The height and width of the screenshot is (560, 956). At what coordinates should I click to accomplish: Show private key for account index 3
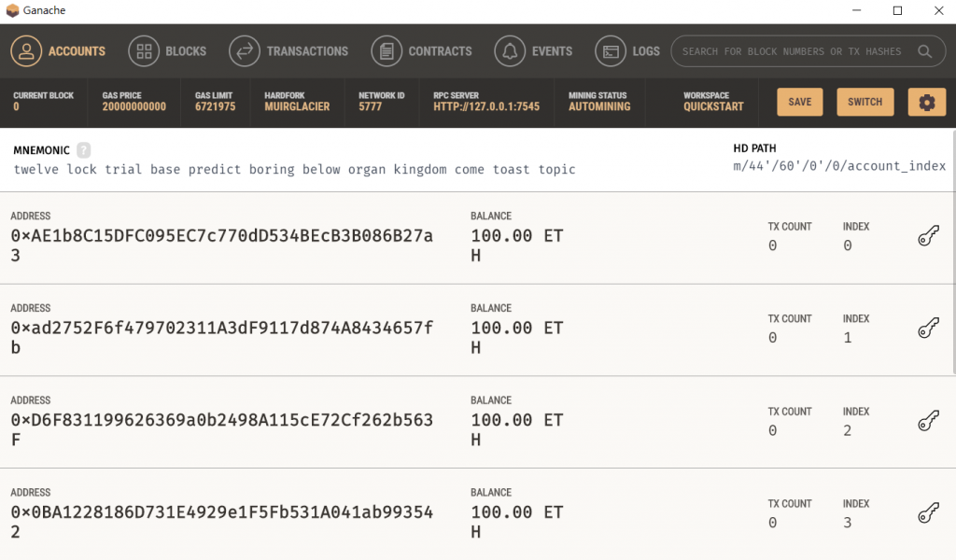929,512
